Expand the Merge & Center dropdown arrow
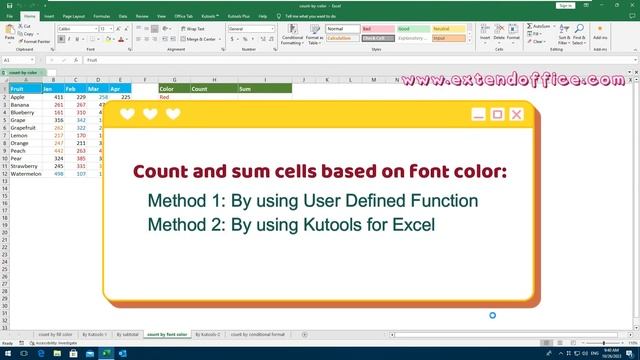Screen dimensions: 640x360 (220, 39)
